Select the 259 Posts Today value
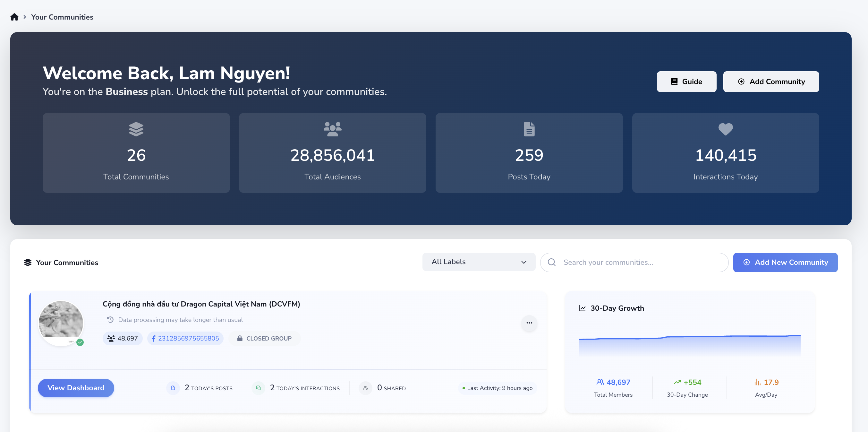Image resolution: width=868 pixels, height=432 pixels. pos(529,155)
